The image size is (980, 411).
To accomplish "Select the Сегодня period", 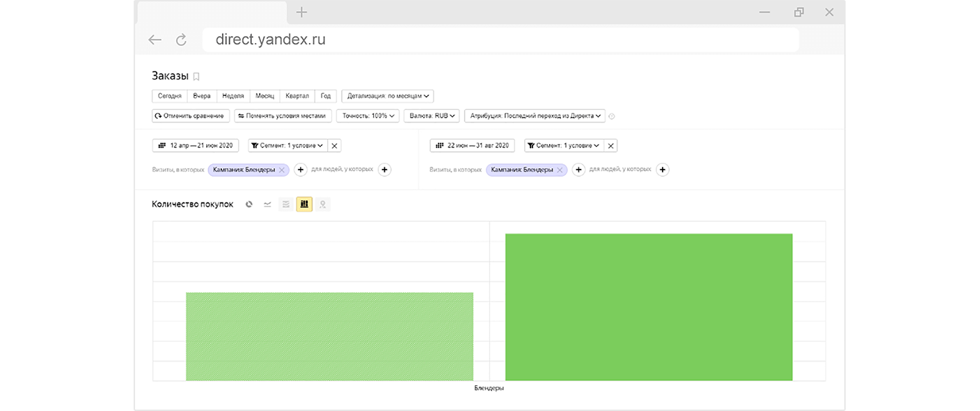I will 170,97.
